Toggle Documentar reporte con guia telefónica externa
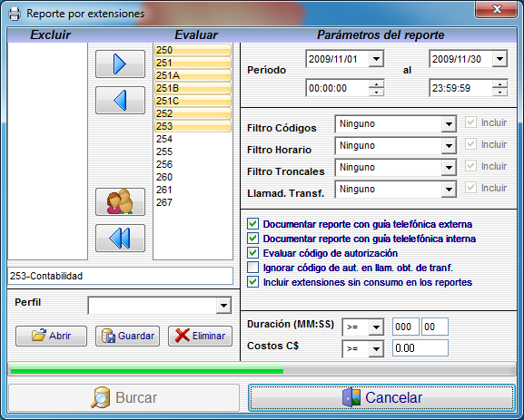The width and height of the screenshot is (524, 420). (x=253, y=224)
